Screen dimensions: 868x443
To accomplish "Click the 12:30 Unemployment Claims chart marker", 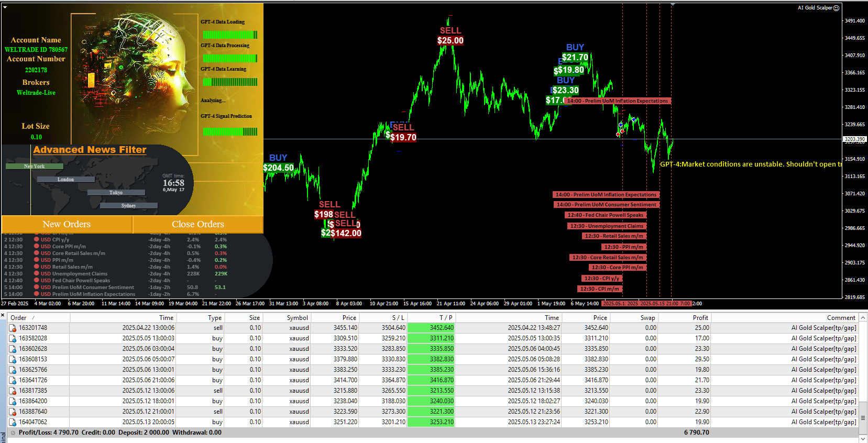I will coord(607,226).
